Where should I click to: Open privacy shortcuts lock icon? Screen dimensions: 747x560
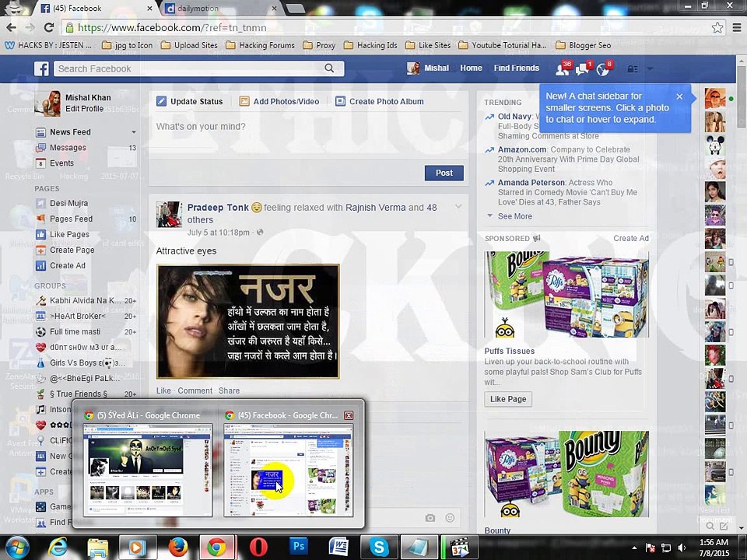pos(632,69)
